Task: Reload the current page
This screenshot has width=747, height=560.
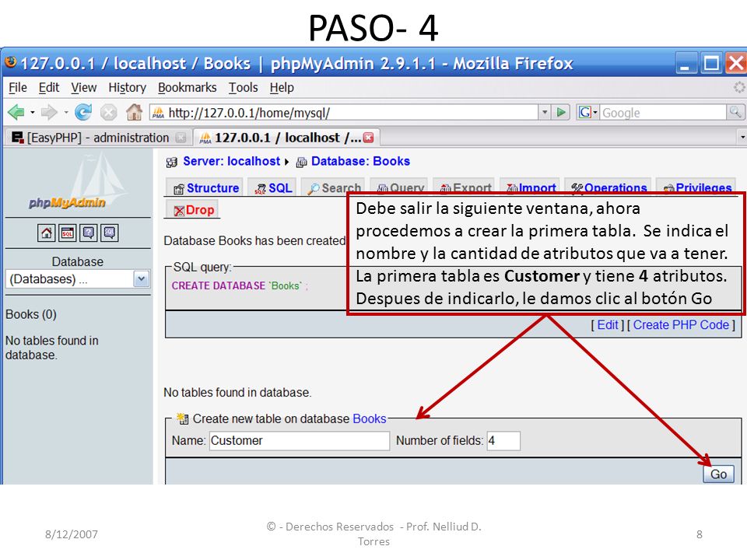Action: pos(83,112)
